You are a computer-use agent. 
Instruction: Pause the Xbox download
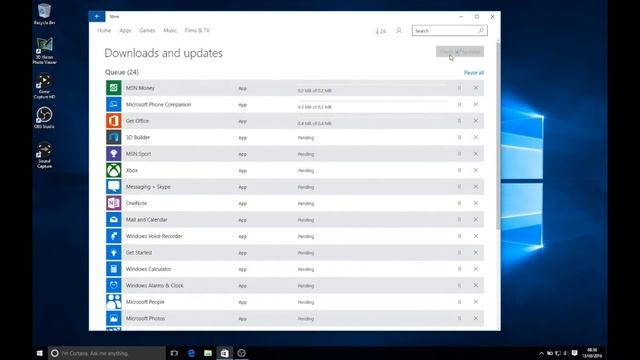[459, 170]
